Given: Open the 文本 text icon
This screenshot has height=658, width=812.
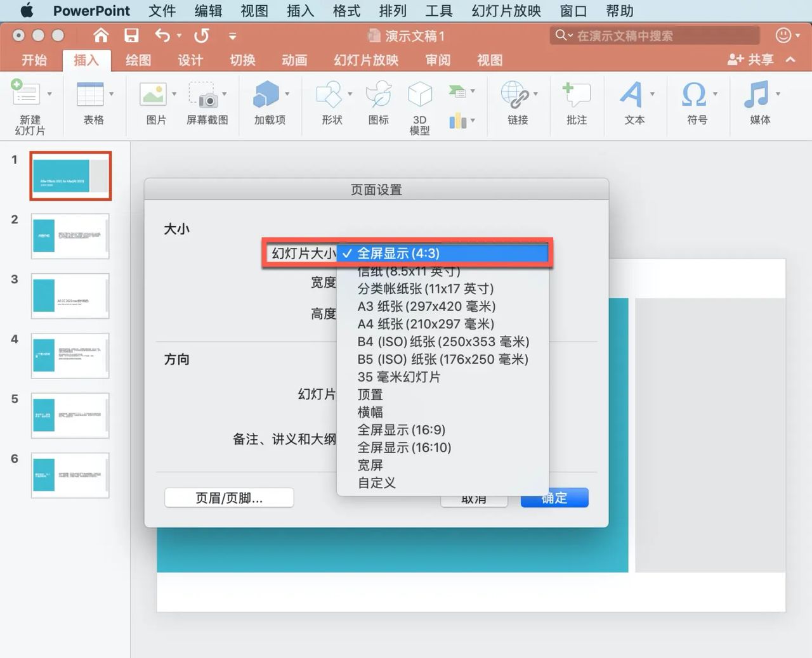Looking at the screenshot, I should 631,94.
